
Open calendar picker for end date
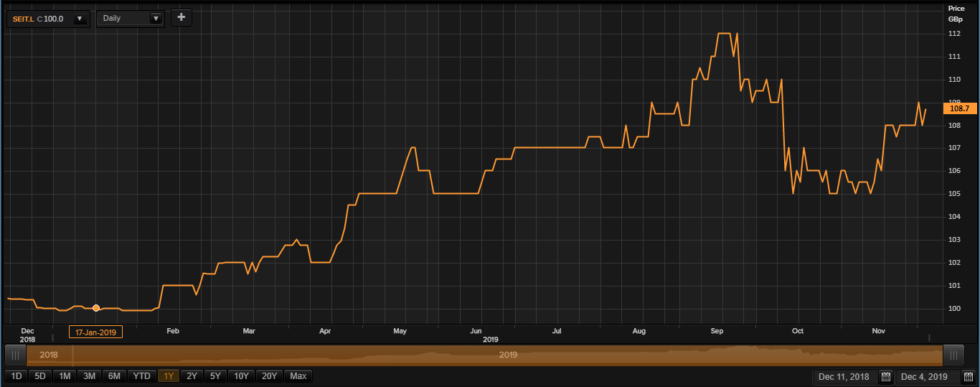point(968,377)
